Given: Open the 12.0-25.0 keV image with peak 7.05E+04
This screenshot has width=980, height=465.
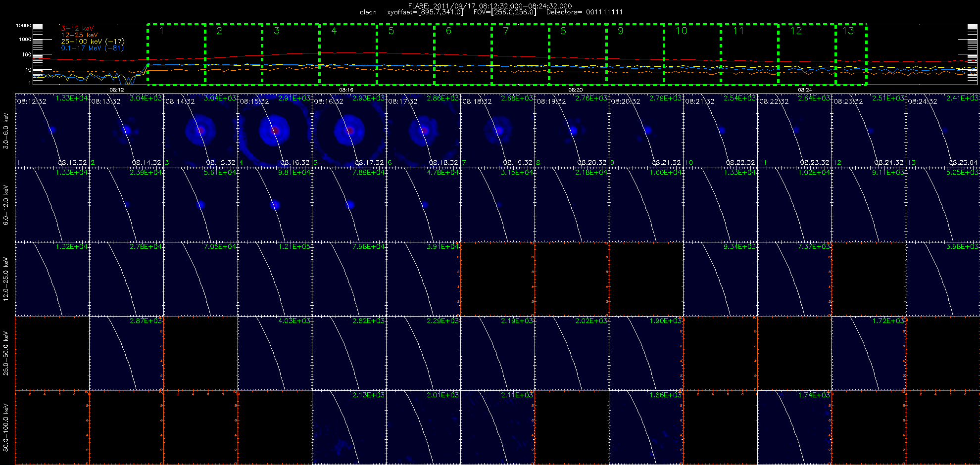Looking at the screenshot, I should (x=200, y=279).
